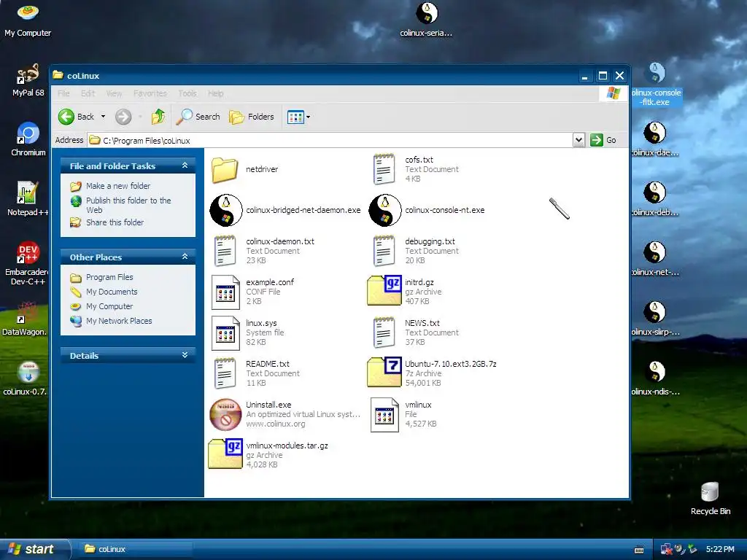Image resolution: width=747 pixels, height=560 pixels.
Task: Collapse the Other Places panel
Action: pos(185,257)
